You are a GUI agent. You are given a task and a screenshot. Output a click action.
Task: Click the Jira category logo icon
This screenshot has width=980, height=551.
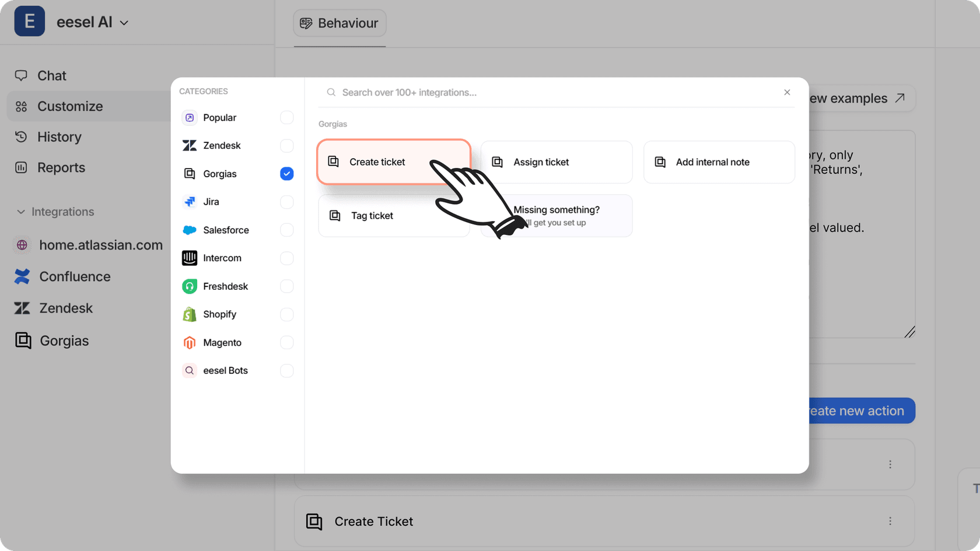point(190,202)
